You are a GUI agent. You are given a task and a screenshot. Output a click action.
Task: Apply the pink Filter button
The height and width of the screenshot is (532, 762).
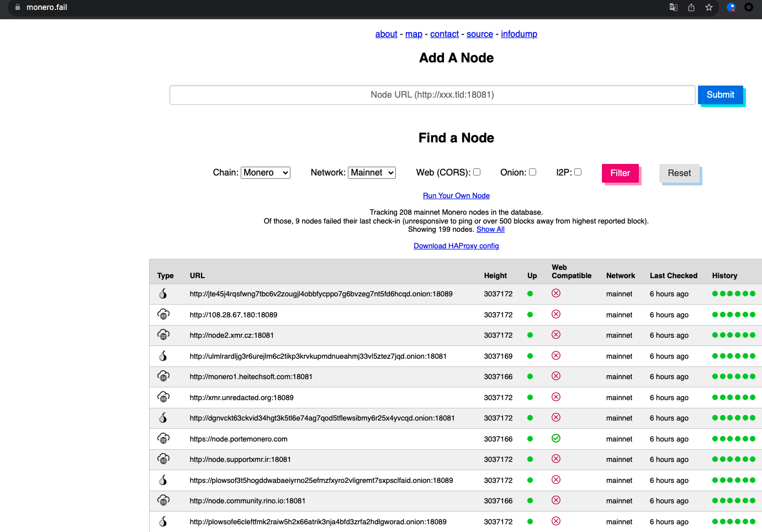point(620,173)
